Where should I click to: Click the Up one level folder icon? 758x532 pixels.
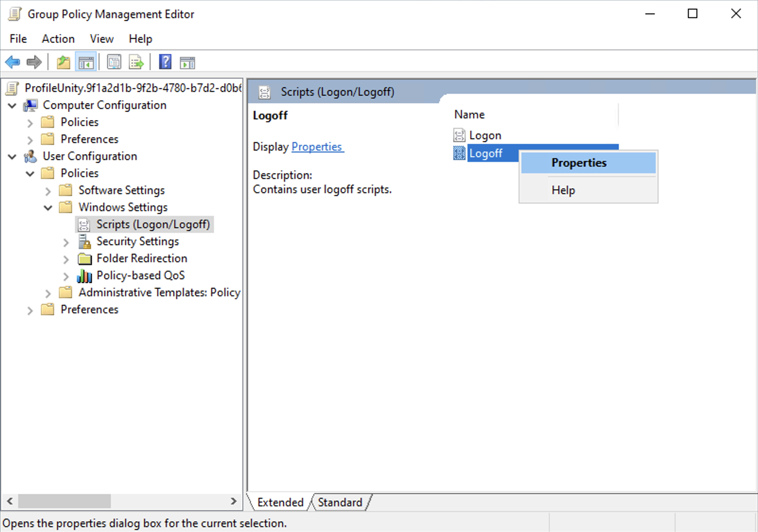[x=63, y=62]
